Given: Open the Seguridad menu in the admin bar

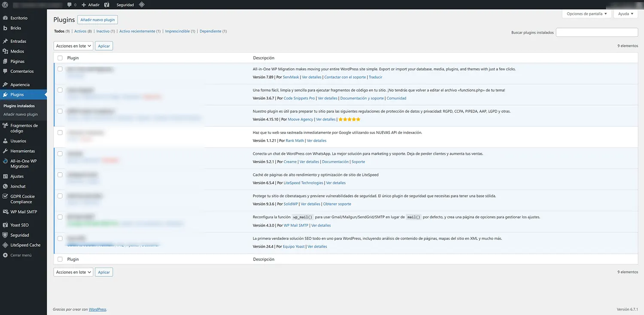Looking at the screenshot, I should 125,5.
